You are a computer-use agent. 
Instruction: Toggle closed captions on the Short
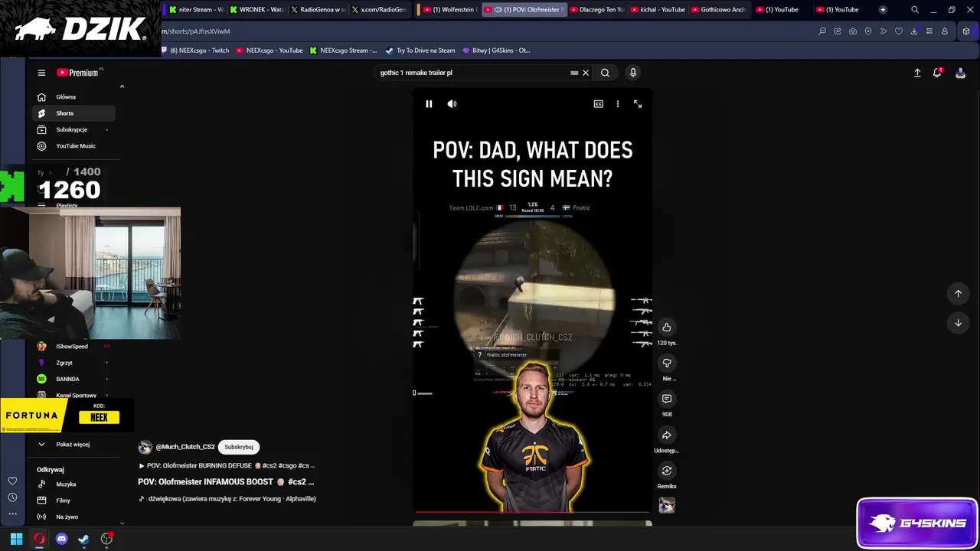coord(598,104)
